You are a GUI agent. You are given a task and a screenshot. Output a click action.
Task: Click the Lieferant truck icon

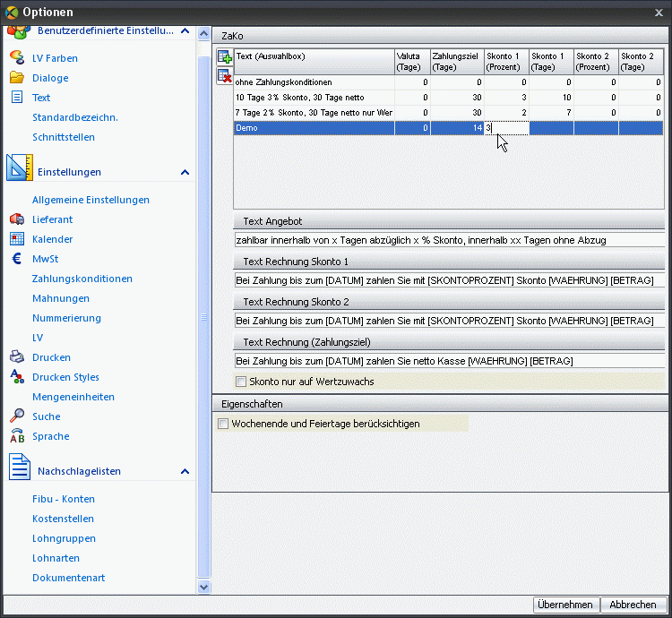coord(17,219)
